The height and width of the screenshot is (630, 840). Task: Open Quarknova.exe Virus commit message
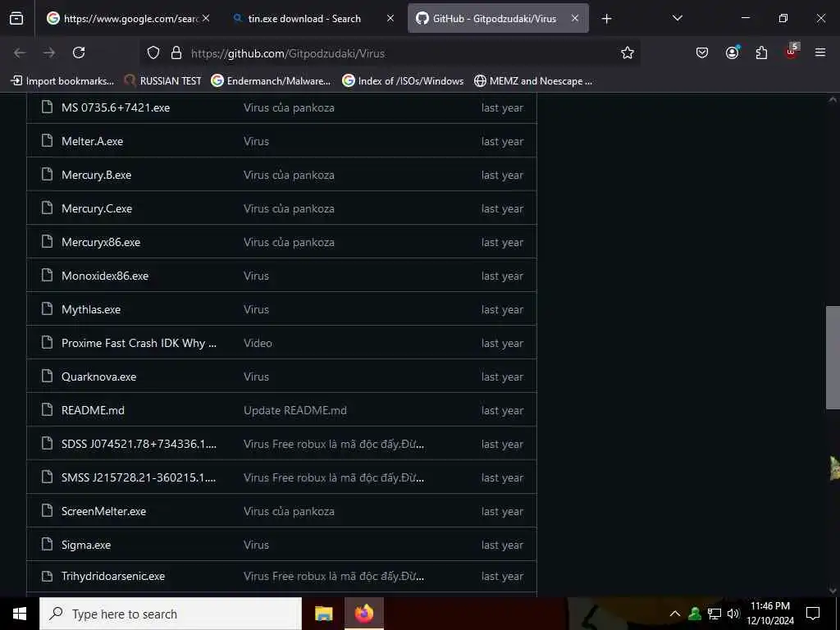pos(256,377)
